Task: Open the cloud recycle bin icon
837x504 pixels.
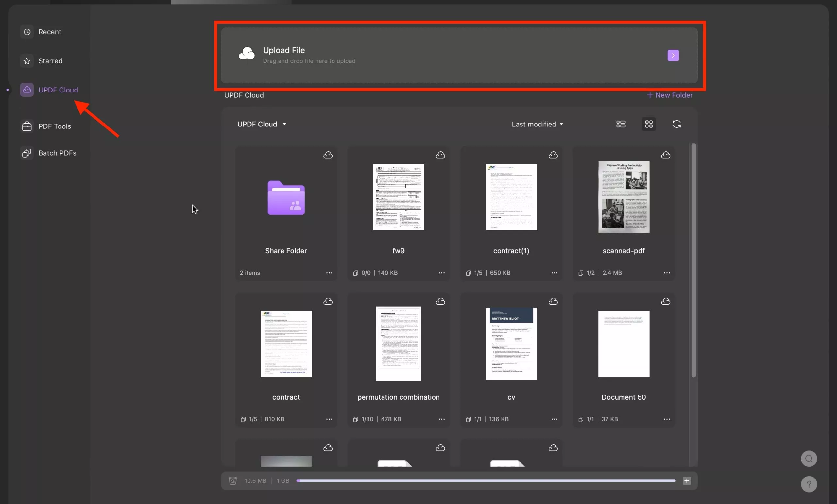Action: [232, 480]
